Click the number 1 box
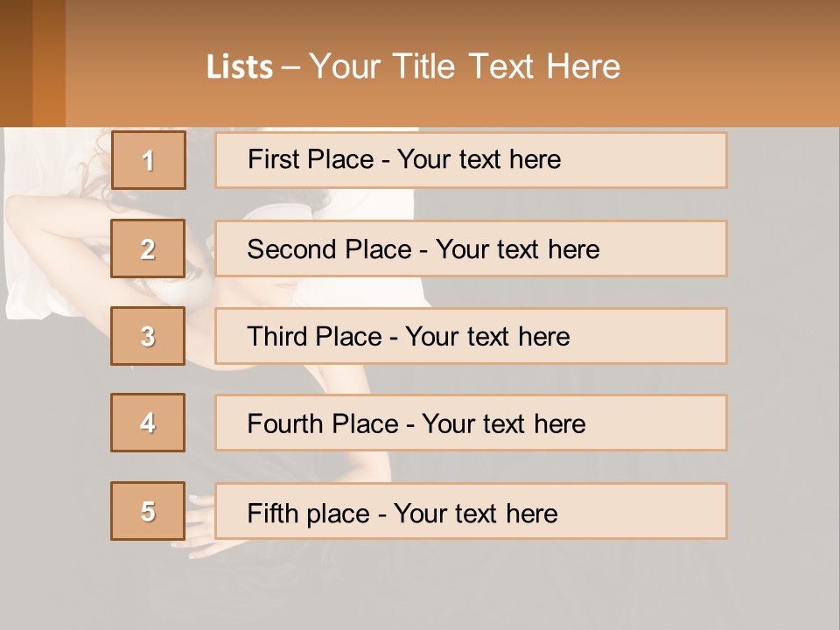Screen dimensions: 840x630 click(148, 160)
